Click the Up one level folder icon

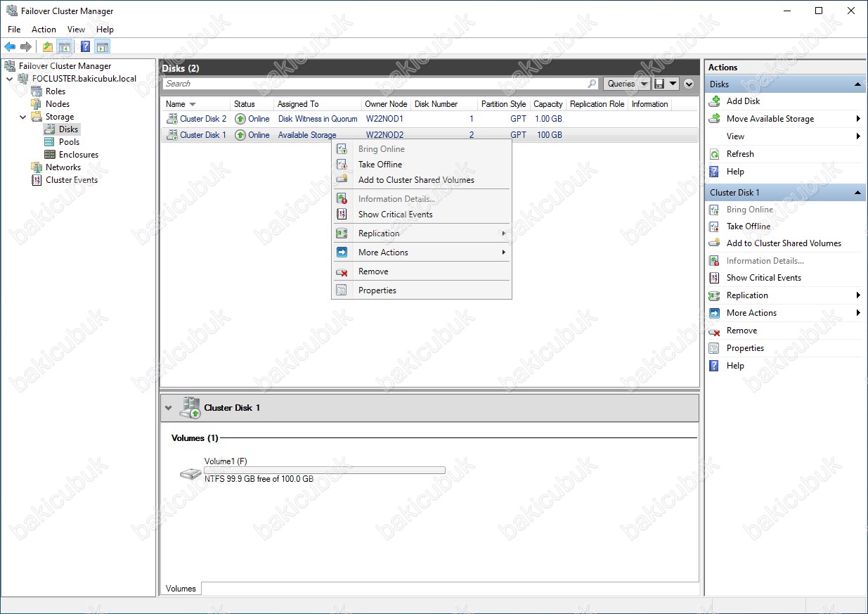click(47, 47)
